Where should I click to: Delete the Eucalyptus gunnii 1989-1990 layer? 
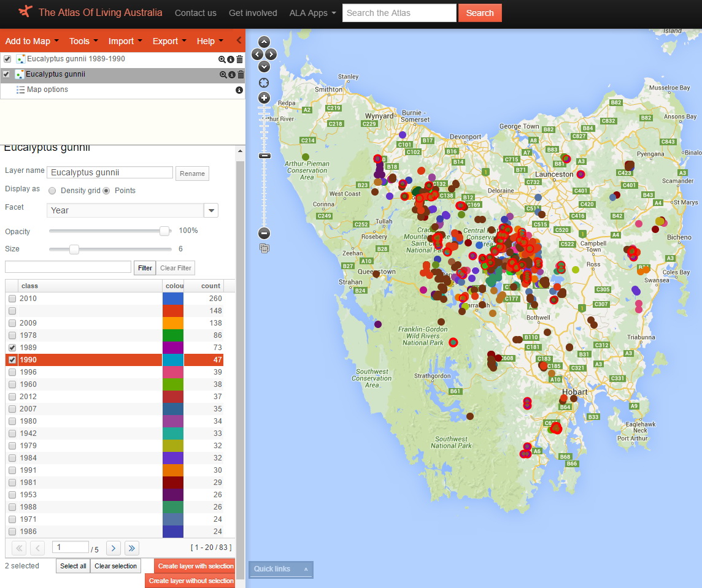click(240, 59)
